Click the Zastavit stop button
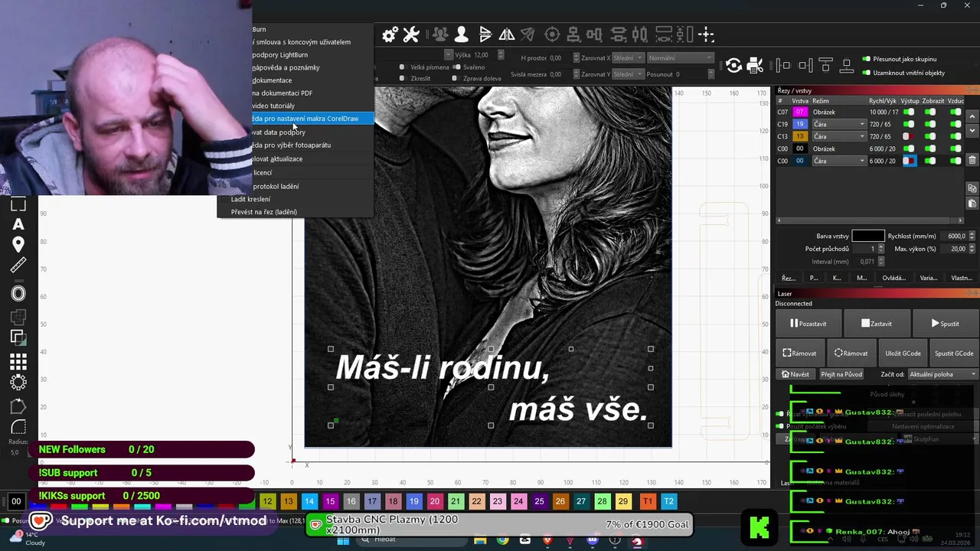The image size is (980, 551). click(x=877, y=324)
